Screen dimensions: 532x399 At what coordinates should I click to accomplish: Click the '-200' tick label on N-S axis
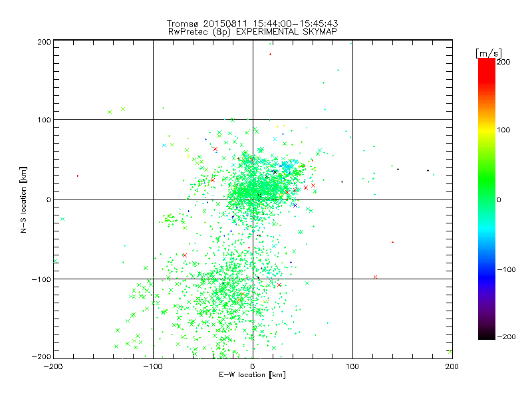pyautogui.click(x=41, y=356)
